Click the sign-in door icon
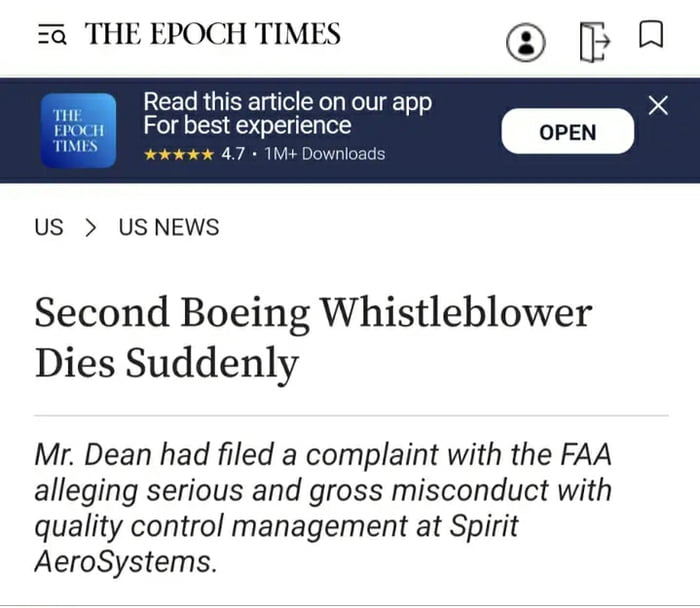Screen dimensions: 700x608 [594, 41]
